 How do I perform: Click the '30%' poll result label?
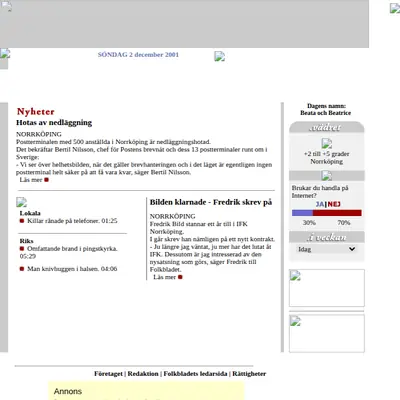pyautogui.click(x=309, y=223)
